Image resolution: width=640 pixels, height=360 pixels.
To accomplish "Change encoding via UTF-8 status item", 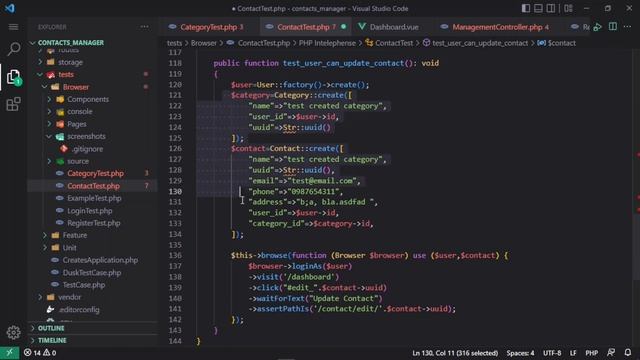I will [552, 353].
